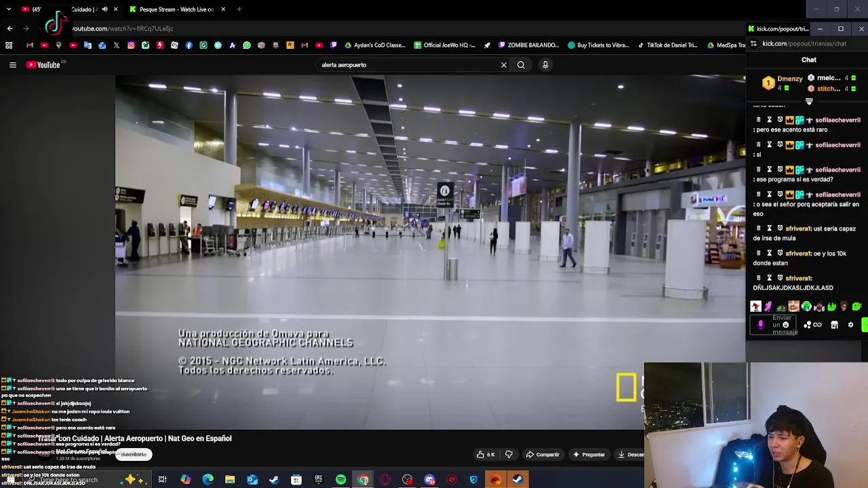868x488 pixels.
Task: Open site info icon in Kick popout
Action: coord(753,43)
